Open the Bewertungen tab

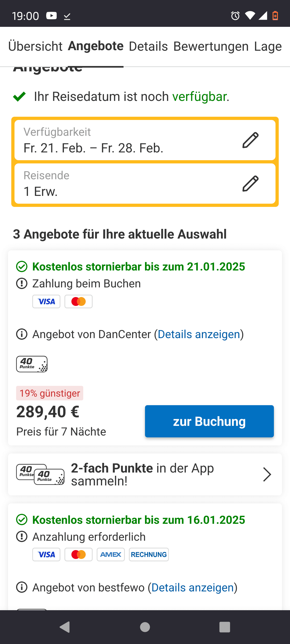pyautogui.click(x=211, y=46)
